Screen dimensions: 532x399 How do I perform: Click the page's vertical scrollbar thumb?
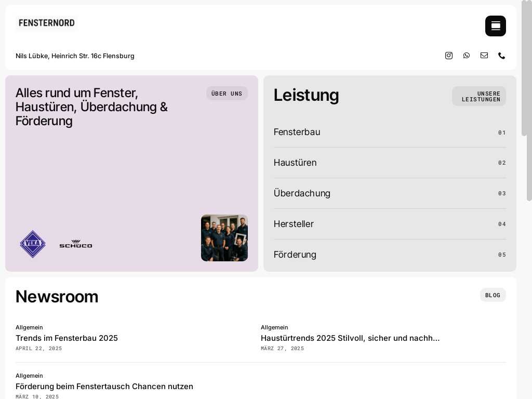[526, 68]
